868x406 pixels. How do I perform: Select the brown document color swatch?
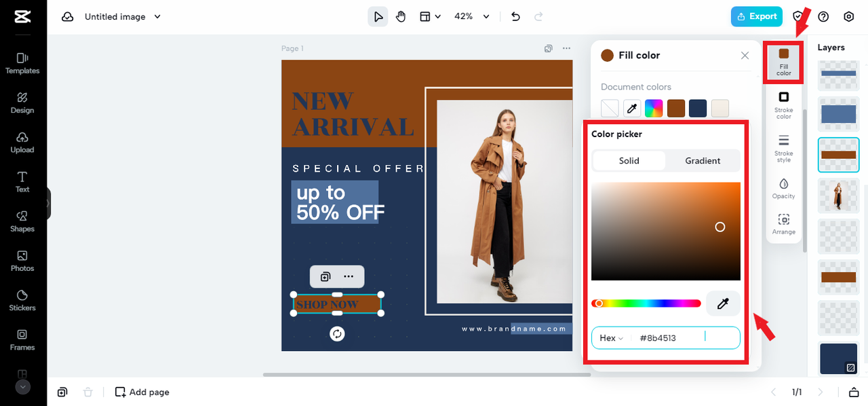(x=676, y=108)
